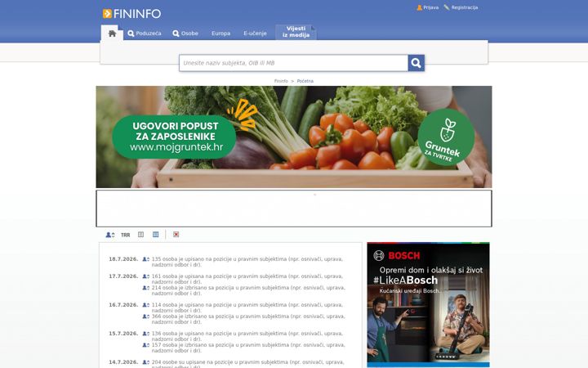Image resolution: width=588 pixels, height=368 pixels.
Task: Click the magnifier search button
Action: point(416,63)
